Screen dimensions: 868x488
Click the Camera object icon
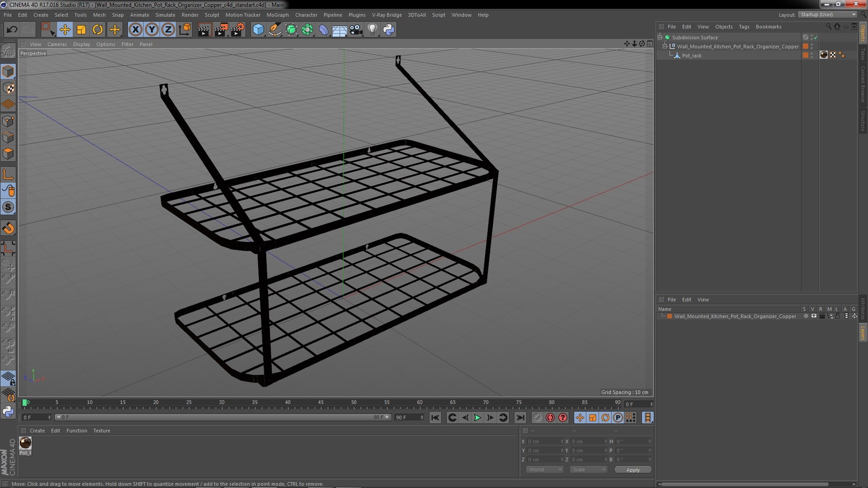(x=356, y=30)
